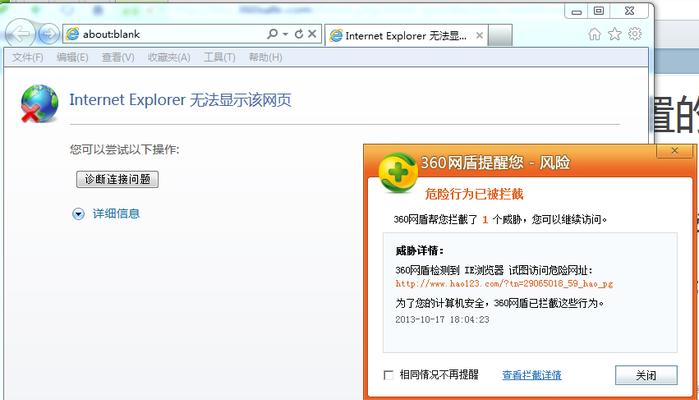699x400 pixels.
Task: Click the text 您可以尝试以下操作:
Action: tap(124, 149)
